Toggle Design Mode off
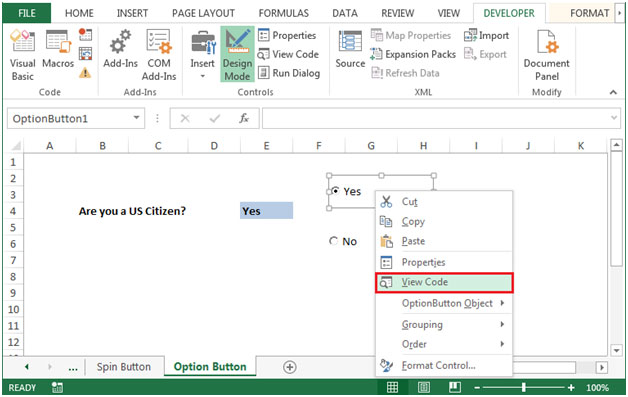This screenshot has height=397, width=628. [x=237, y=55]
